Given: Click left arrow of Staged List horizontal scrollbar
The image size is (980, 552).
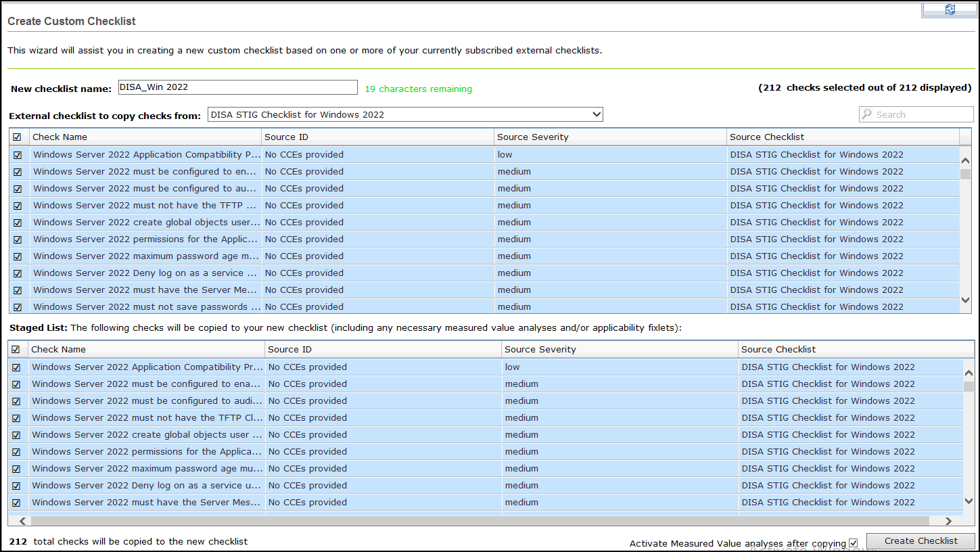Looking at the screenshot, I should (22, 521).
